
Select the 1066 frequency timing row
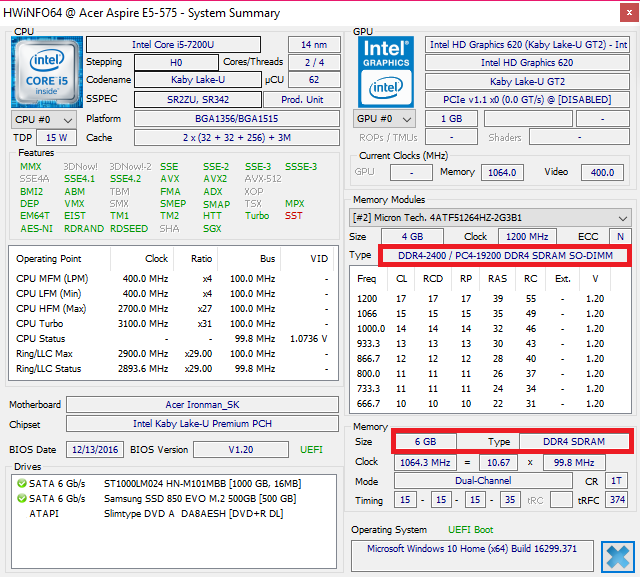point(490,314)
